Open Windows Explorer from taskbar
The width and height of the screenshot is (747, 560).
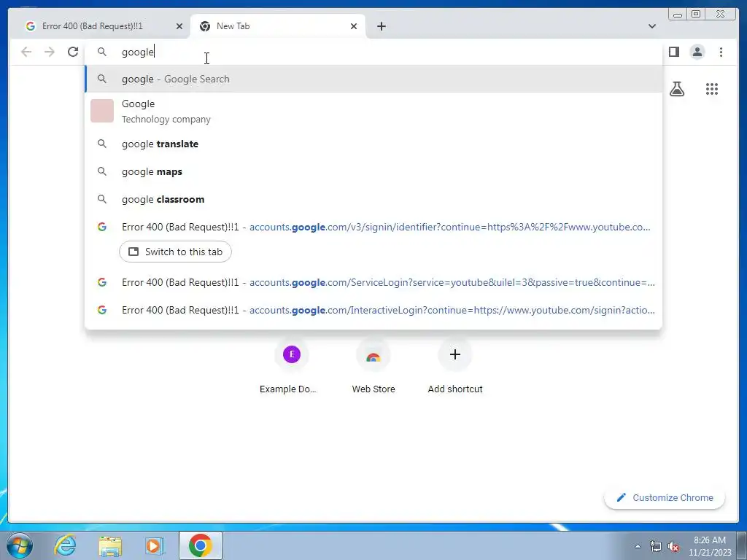coord(110,545)
